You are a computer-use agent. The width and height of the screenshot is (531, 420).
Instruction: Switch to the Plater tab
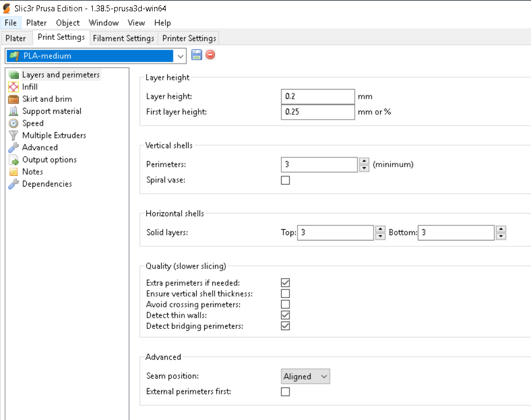pos(16,38)
